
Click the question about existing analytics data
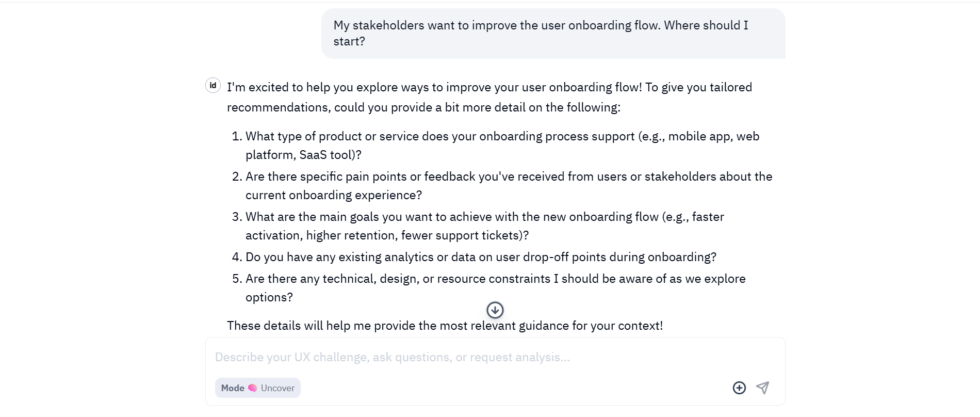481,257
